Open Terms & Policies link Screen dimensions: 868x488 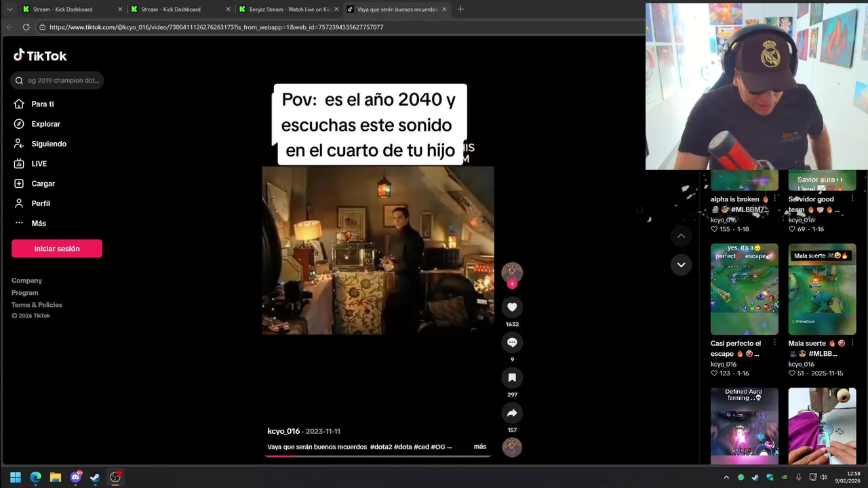tap(37, 305)
